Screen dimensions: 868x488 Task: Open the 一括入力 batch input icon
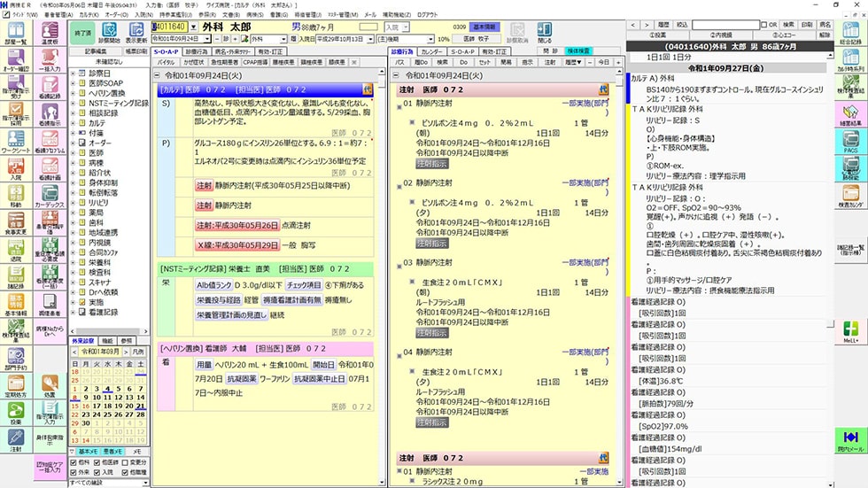(50, 59)
